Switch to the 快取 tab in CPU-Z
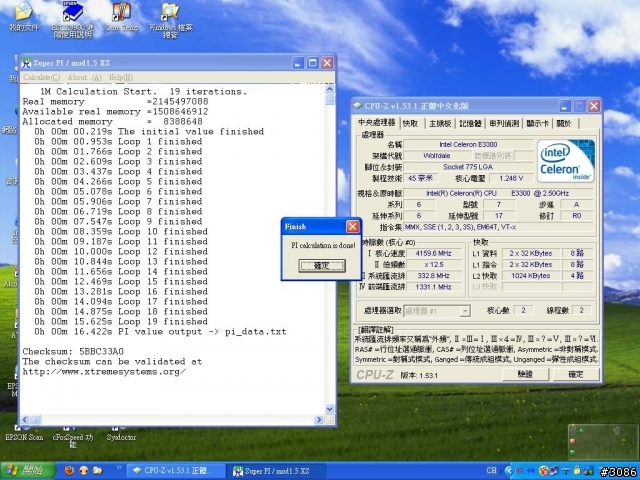 click(411, 123)
